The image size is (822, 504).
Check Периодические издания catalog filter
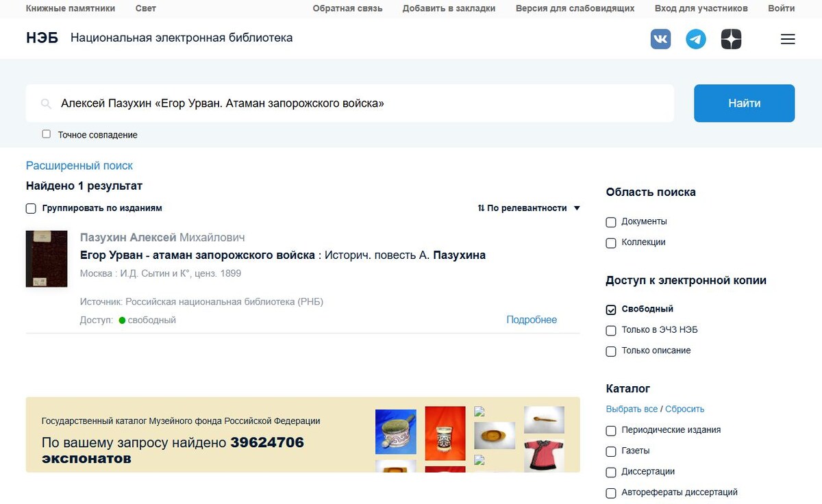pyautogui.click(x=611, y=431)
